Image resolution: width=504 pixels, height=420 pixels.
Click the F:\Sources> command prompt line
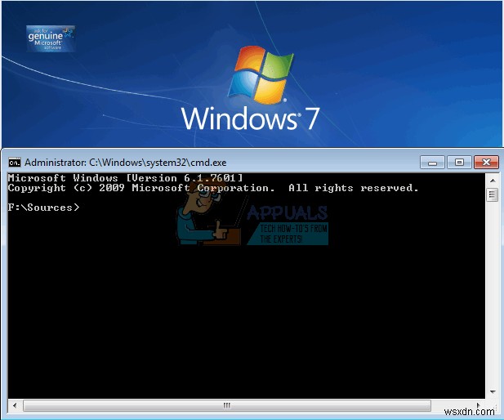(x=44, y=208)
